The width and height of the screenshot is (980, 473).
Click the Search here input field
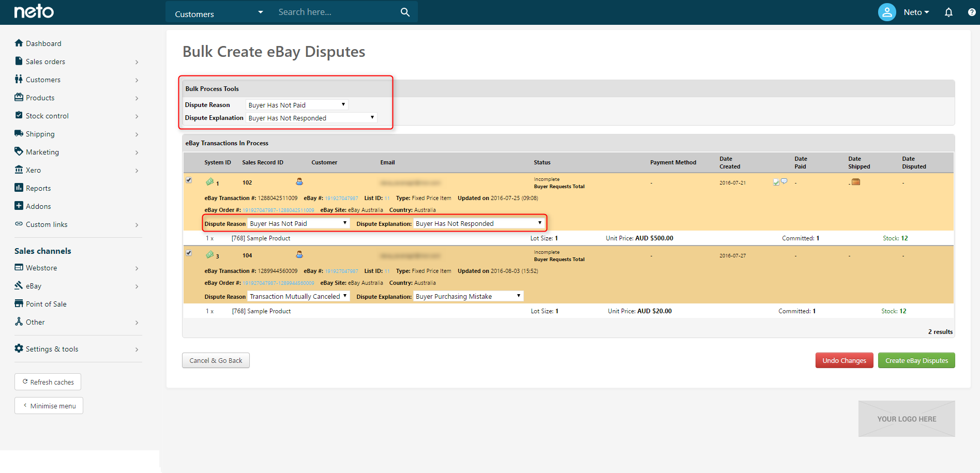tap(336, 12)
